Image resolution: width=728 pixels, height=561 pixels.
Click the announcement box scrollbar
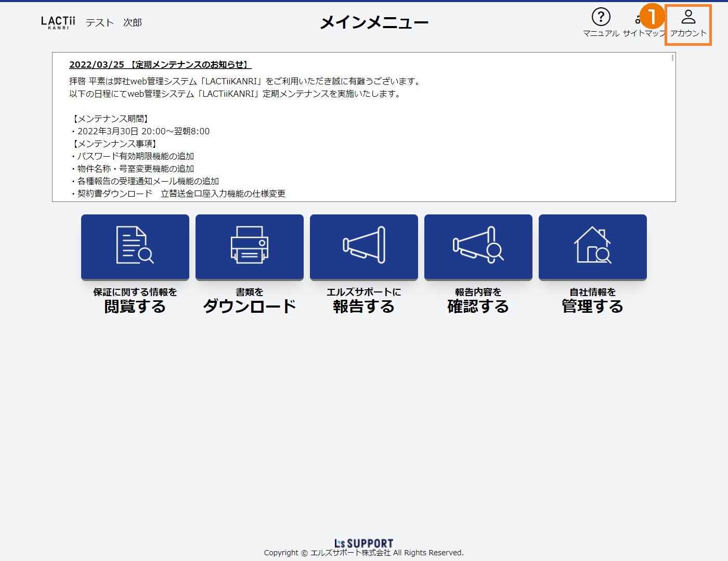672,58
